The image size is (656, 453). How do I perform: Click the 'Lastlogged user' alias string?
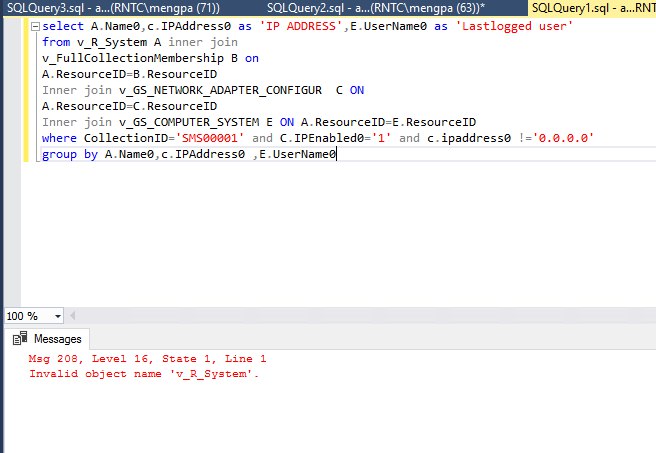pos(514,26)
